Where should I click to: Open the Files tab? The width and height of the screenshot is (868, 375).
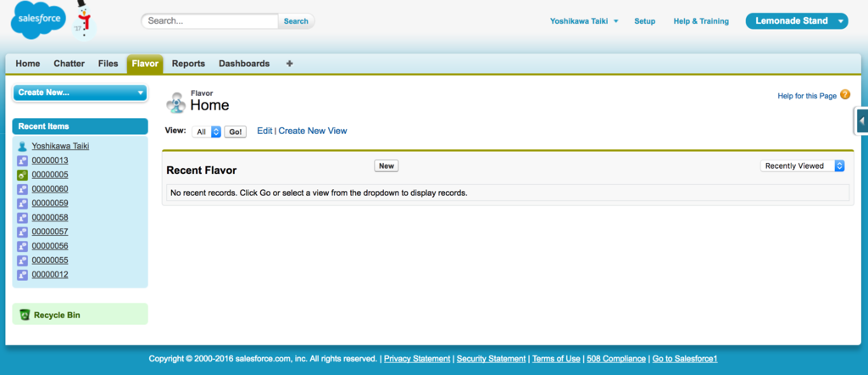click(108, 64)
